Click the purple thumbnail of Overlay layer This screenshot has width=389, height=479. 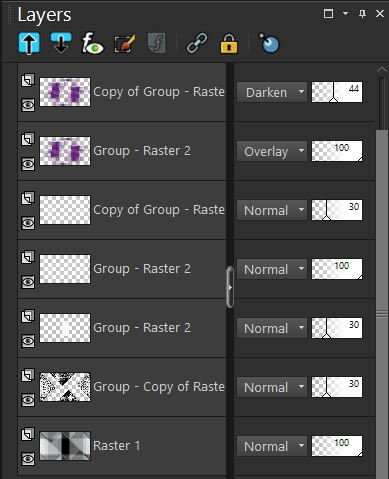[x=65, y=151]
